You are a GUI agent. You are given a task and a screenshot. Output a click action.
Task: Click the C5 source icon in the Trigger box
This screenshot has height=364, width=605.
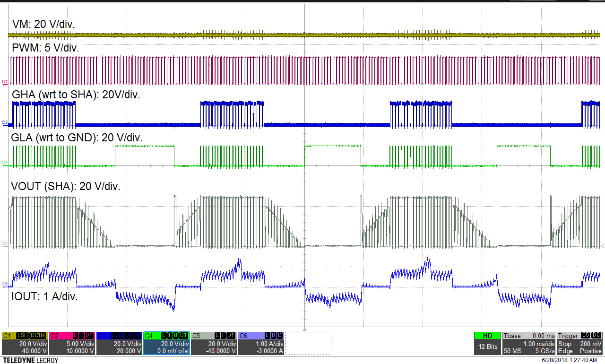coord(585,336)
